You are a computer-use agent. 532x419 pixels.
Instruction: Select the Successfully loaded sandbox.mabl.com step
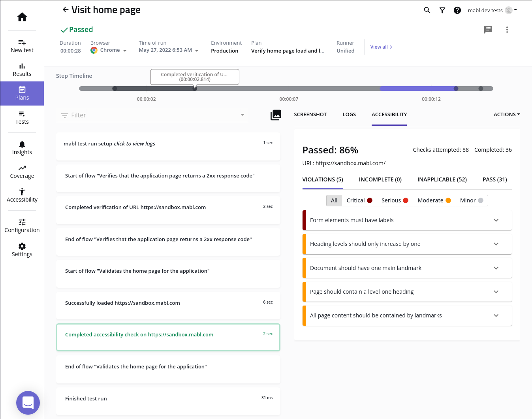pyautogui.click(x=168, y=306)
